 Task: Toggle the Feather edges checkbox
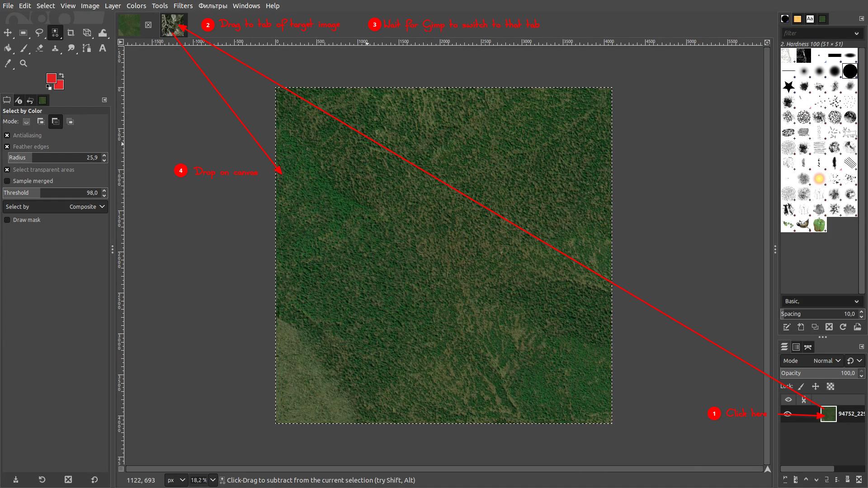coord(7,146)
